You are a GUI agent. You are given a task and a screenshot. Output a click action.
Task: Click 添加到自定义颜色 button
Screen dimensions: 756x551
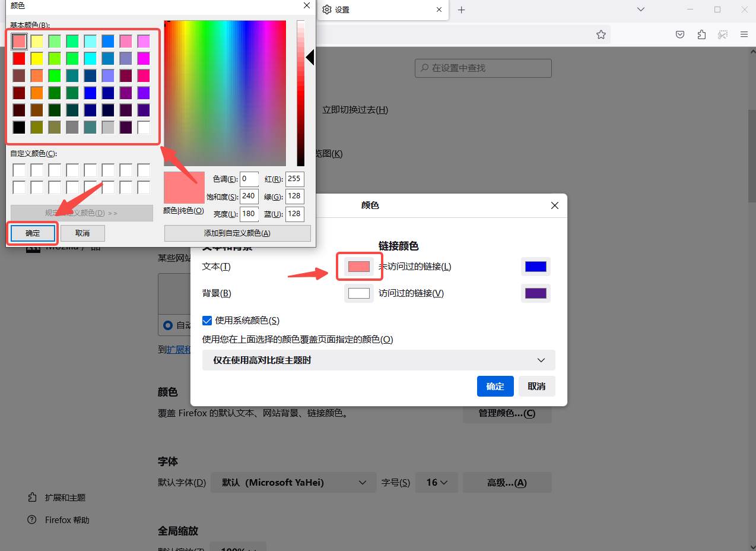click(237, 233)
